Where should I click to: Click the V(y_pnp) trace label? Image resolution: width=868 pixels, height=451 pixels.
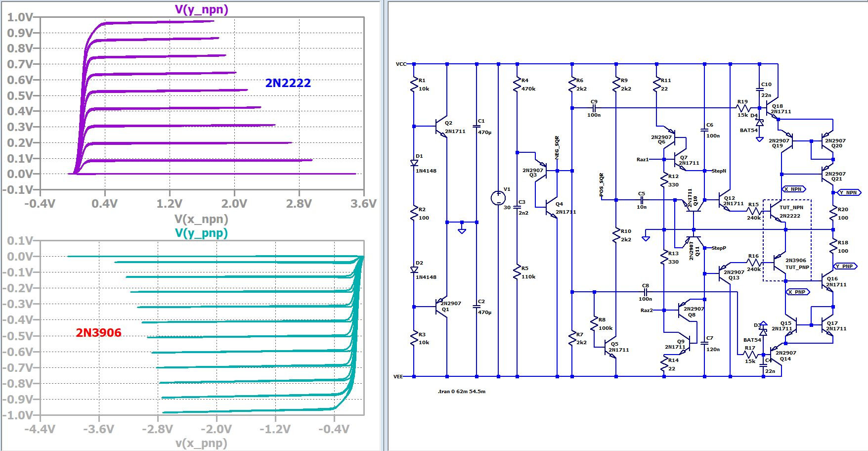(x=201, y=233)
